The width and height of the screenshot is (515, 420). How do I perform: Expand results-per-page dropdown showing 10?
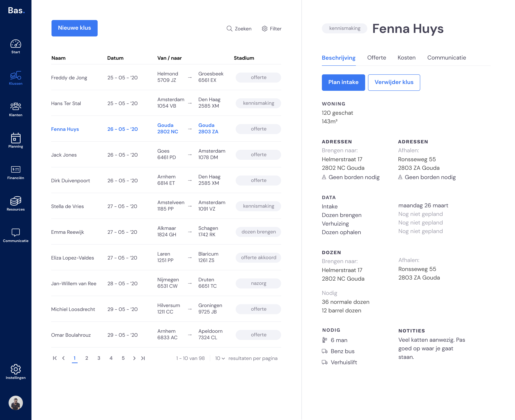(x=220, y=358)
